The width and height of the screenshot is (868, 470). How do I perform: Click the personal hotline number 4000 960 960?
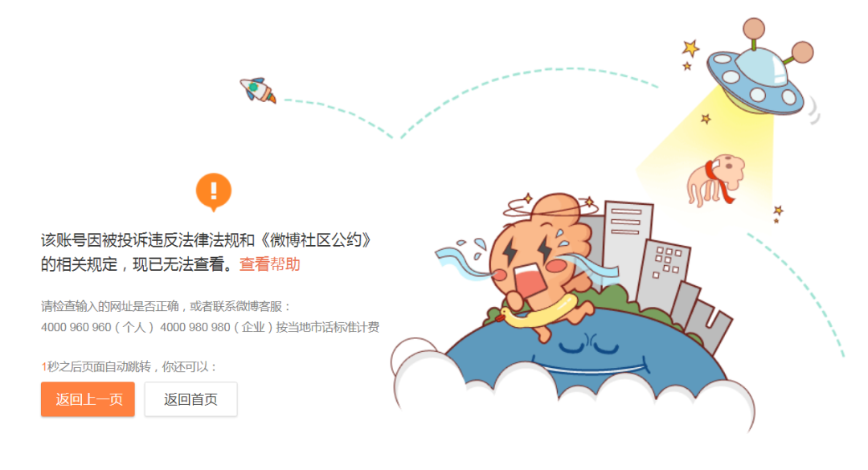click(x=76, y=327)
